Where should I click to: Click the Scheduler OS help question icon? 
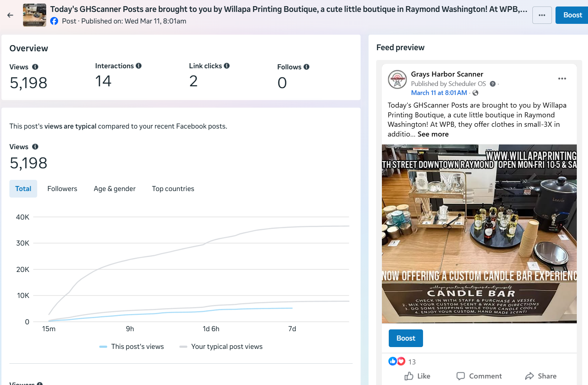pos(493,84)
